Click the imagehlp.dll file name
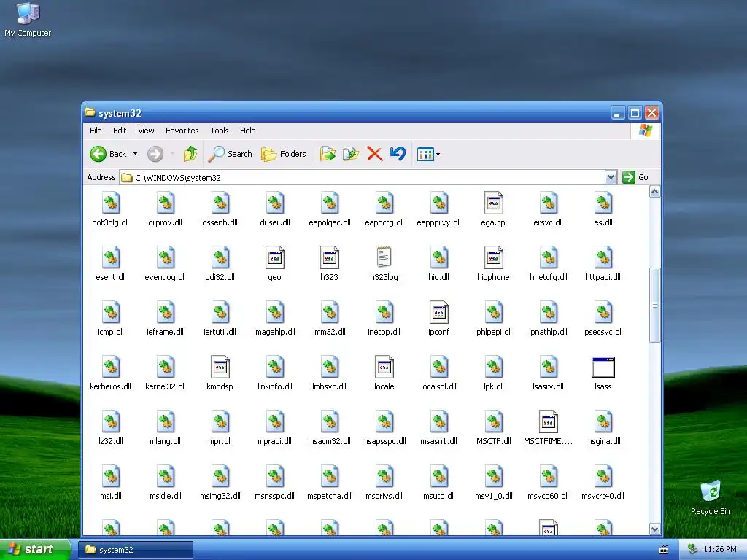Viewport: 747px width, 560px height. click(275, 332)
